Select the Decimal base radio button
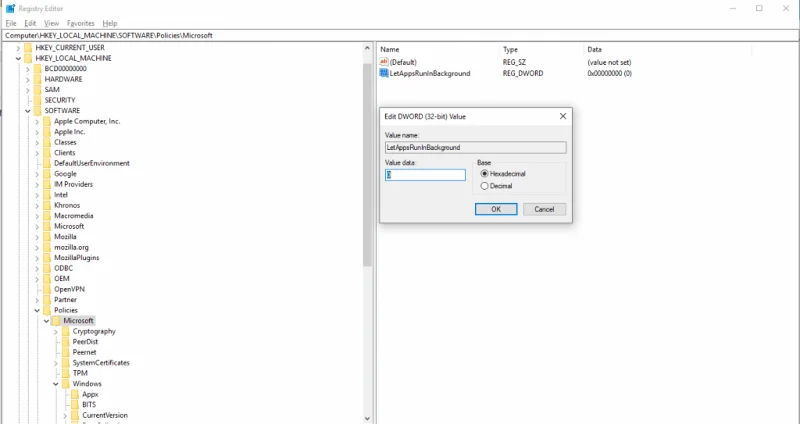 [485, 185]
